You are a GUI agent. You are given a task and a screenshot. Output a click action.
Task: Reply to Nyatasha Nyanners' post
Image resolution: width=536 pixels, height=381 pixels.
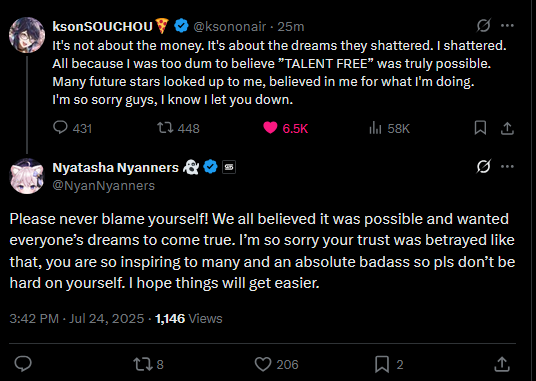click(23, 364)
